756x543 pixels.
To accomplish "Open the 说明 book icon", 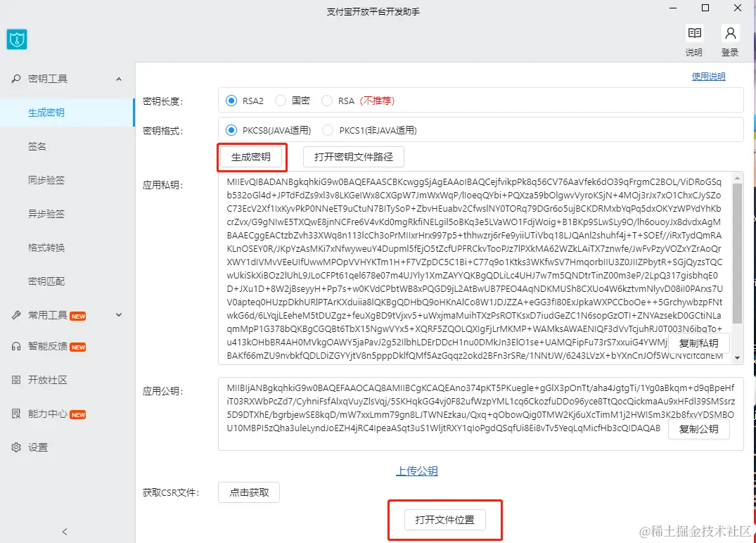I will point(694,33).
